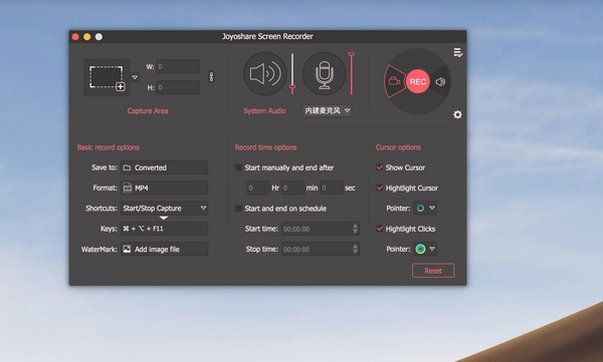Screen dimensions: 603x362
Task: Toggle the Highlight Clicks checkbox
Action: (380, 229)
